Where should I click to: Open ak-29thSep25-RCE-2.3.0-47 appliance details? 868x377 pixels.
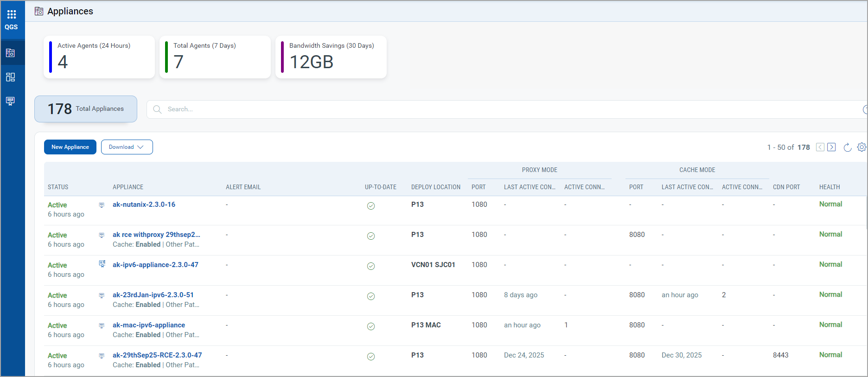(157, 355)
